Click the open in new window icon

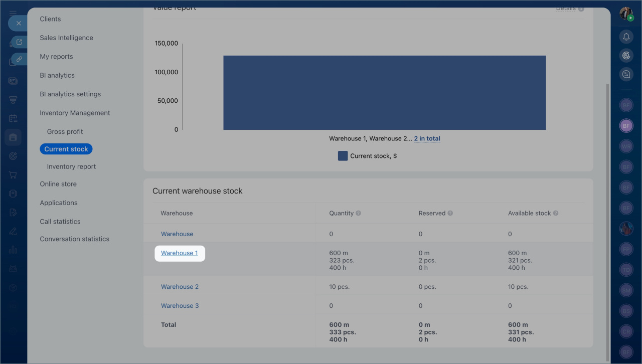[x=19, y=42]
